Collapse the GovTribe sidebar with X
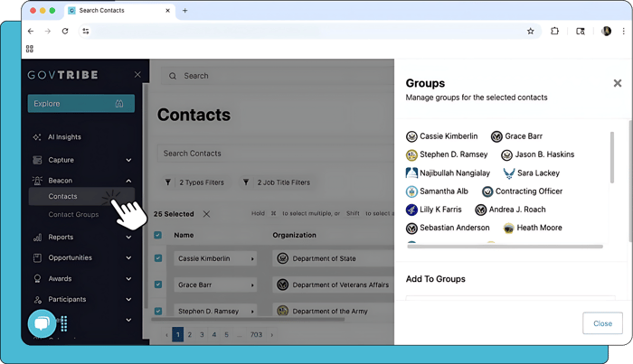The image size is (633, 364). pyautogui.click(x=137, y=75)
